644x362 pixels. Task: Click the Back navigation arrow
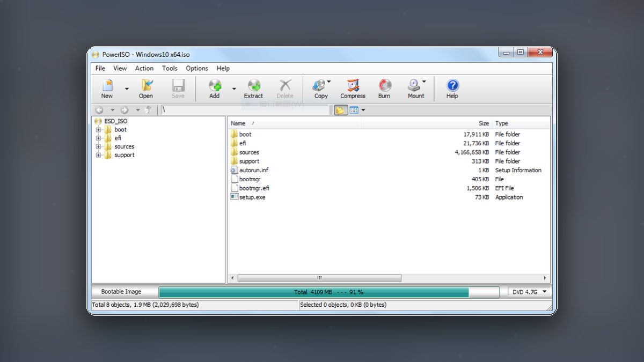click(x=99, y=110)
